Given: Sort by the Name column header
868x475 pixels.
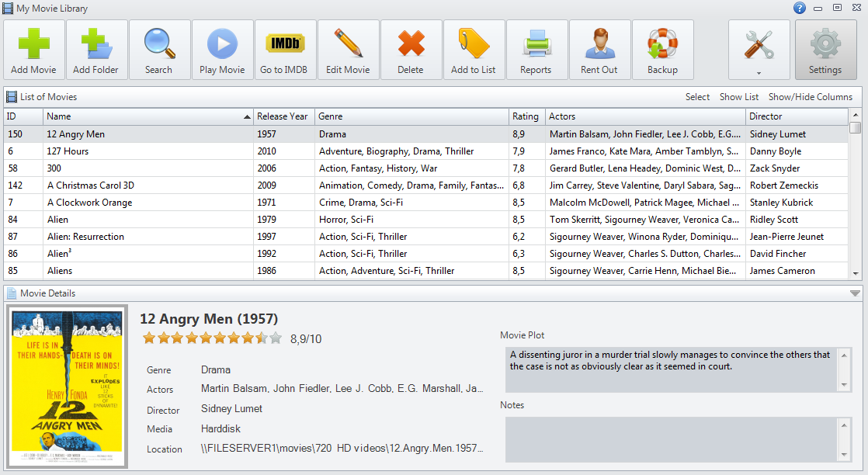Looking at the screenshot, I should point(148,116).
